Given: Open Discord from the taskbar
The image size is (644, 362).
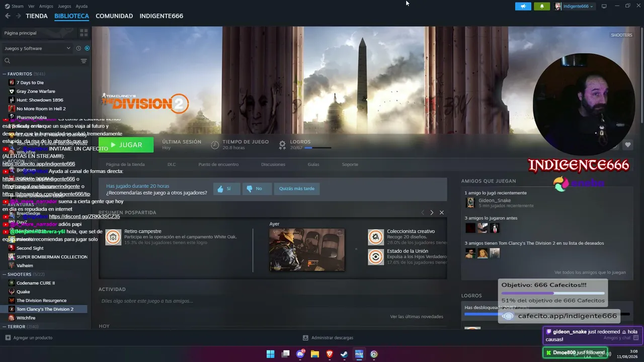Looking at the screenshot, I should (x=300, y=354).
